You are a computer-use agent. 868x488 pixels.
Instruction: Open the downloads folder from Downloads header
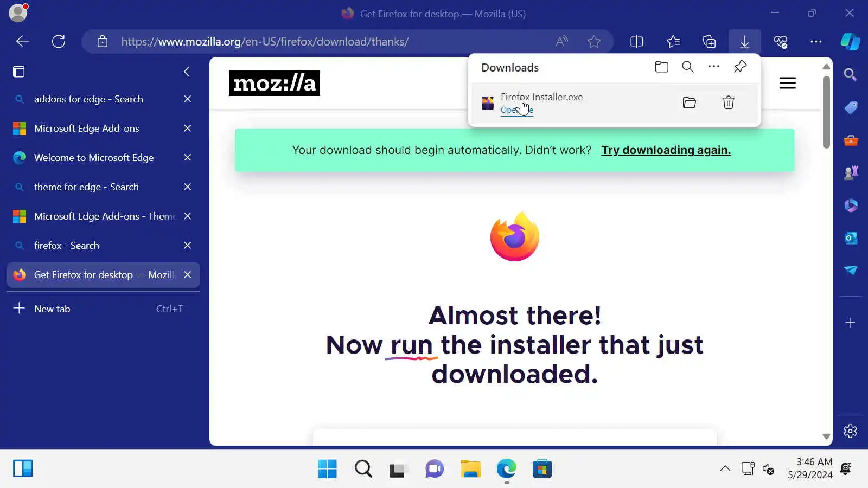tap(662, 67)
